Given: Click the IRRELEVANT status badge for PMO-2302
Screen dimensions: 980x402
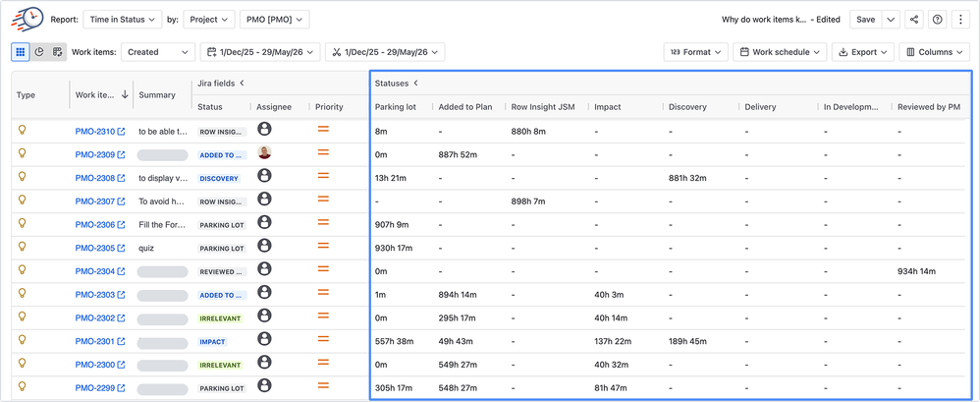Looking at the screenshot, I should point(220,318).
